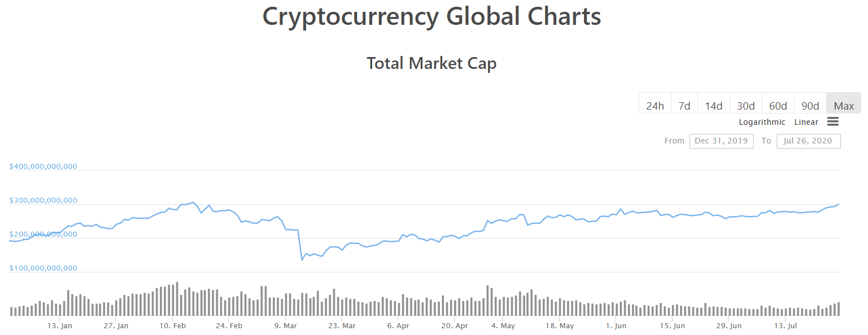Click the From date field
The width and height of the screenshot is (868, 335).
click(721, 141)
